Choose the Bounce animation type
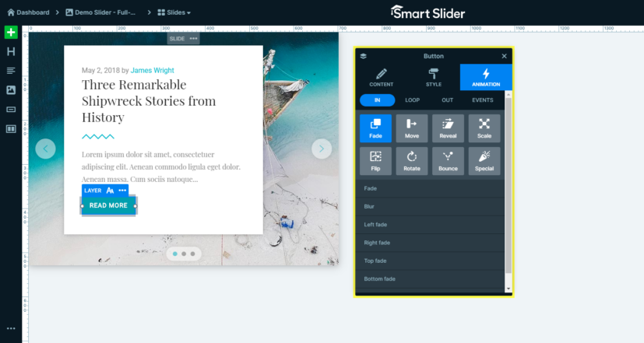644x343 pixels. click(x=448, y=161)
